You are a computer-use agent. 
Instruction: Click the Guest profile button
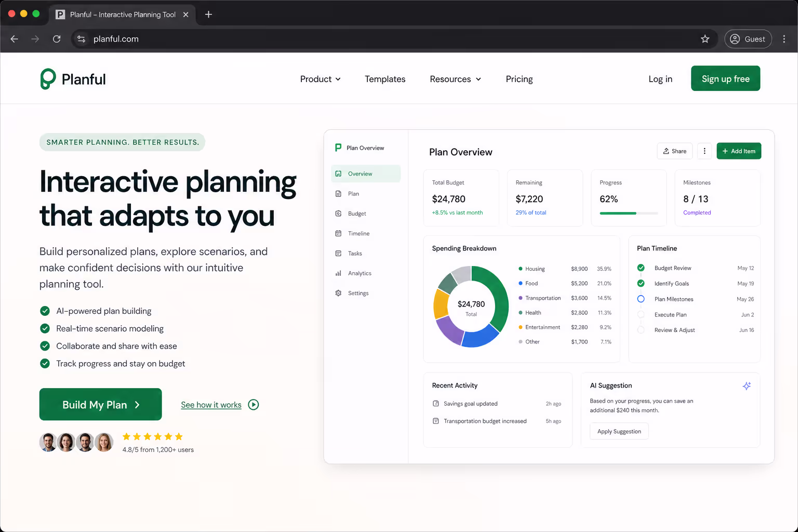pos(748,39)
